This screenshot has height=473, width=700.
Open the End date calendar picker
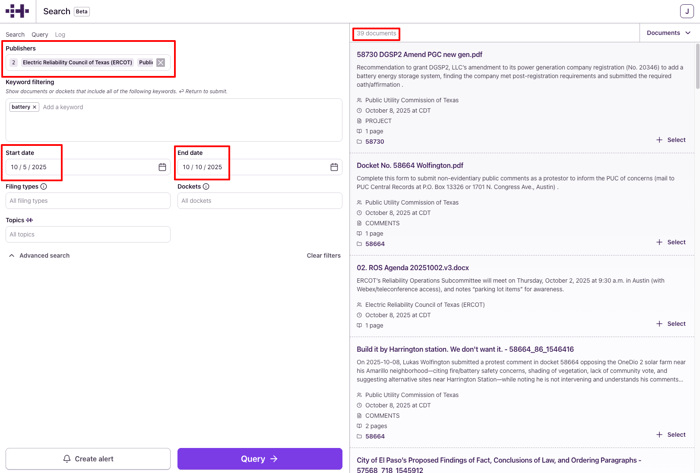pos(334,167)
